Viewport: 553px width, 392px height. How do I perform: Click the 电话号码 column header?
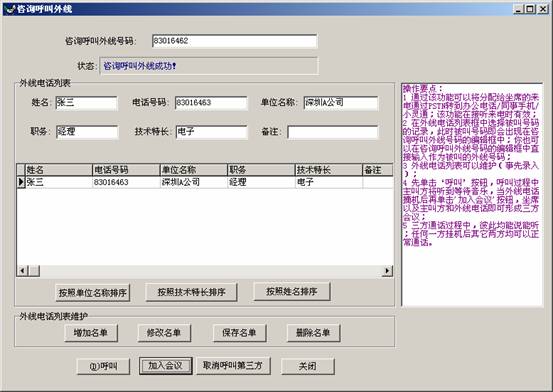[x=126, y=170]
